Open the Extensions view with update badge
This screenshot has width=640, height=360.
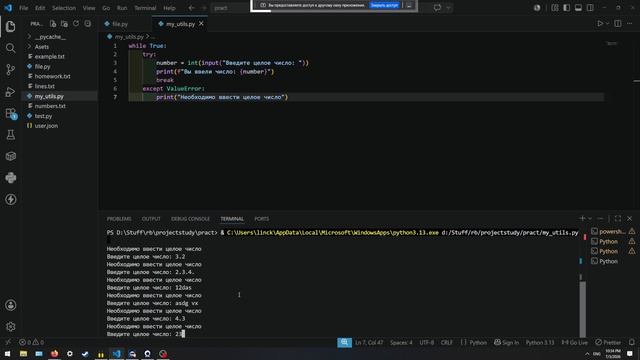11,113
